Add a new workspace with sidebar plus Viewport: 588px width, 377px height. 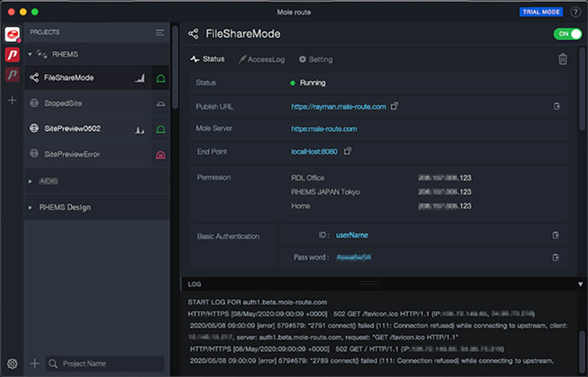coord(12,100)
